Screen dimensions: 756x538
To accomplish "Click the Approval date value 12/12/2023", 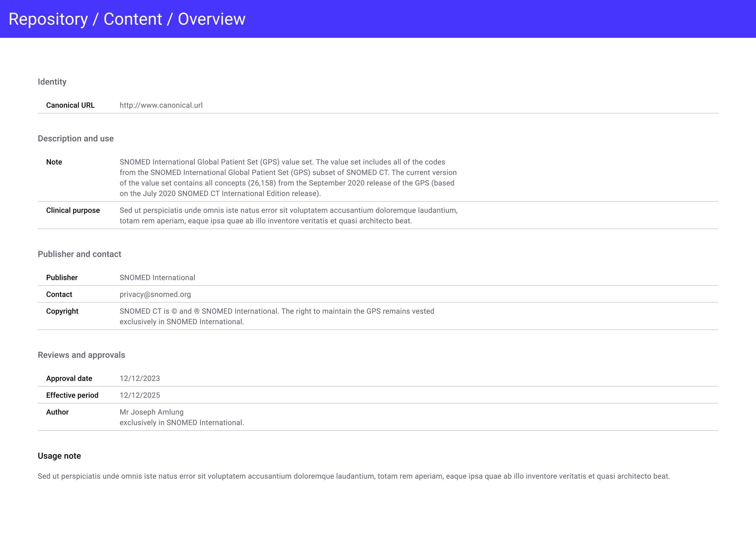I will (x=140, y=379).
